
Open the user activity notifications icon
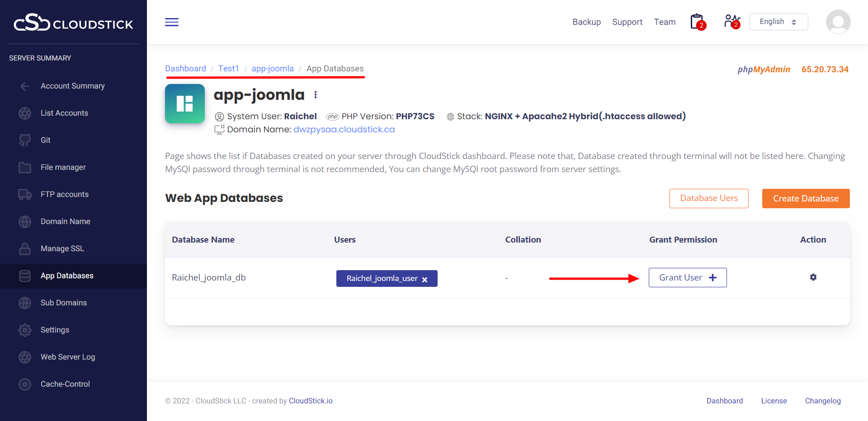pos(731,22)
